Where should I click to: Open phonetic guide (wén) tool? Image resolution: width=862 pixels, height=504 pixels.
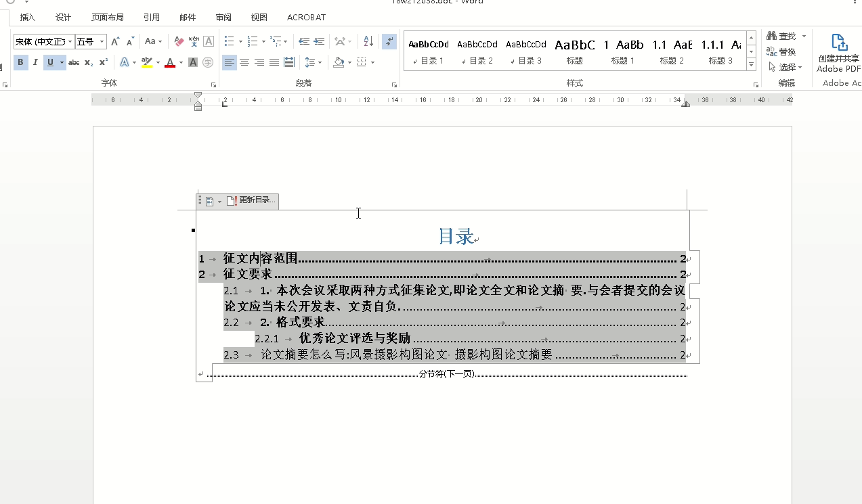click(194, 42)
